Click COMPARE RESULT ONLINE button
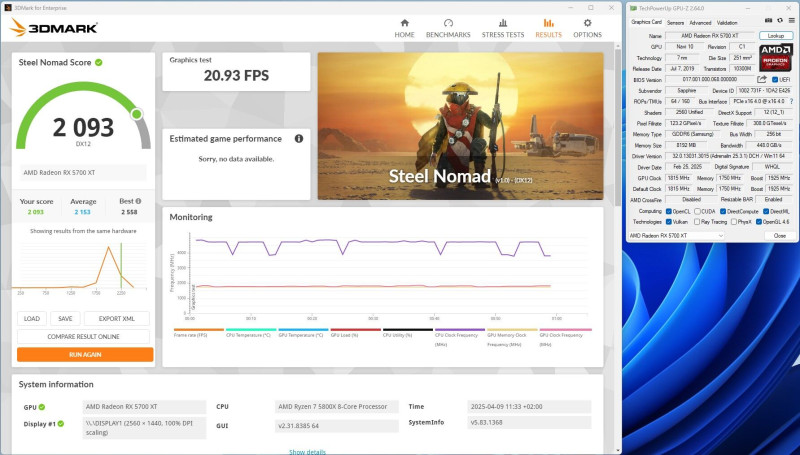This screenshot has width=800, height=455. click(83, 337)
